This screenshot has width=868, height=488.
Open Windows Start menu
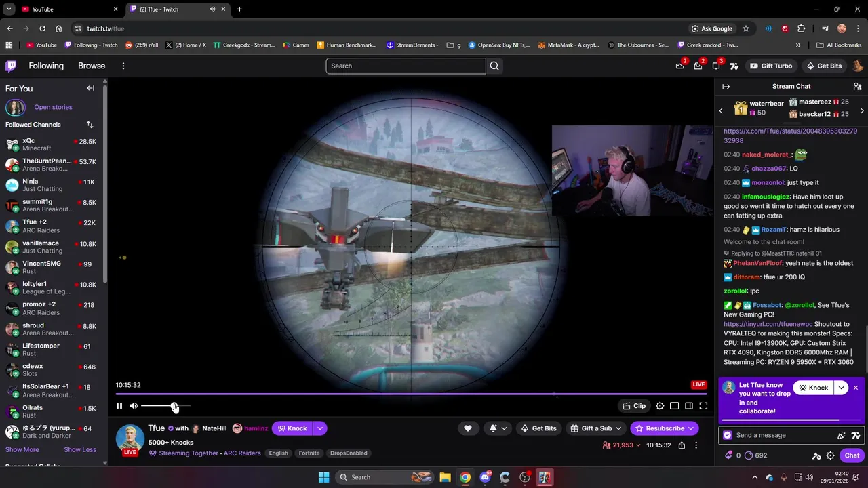pyautogui.click(x=323, y=477)
